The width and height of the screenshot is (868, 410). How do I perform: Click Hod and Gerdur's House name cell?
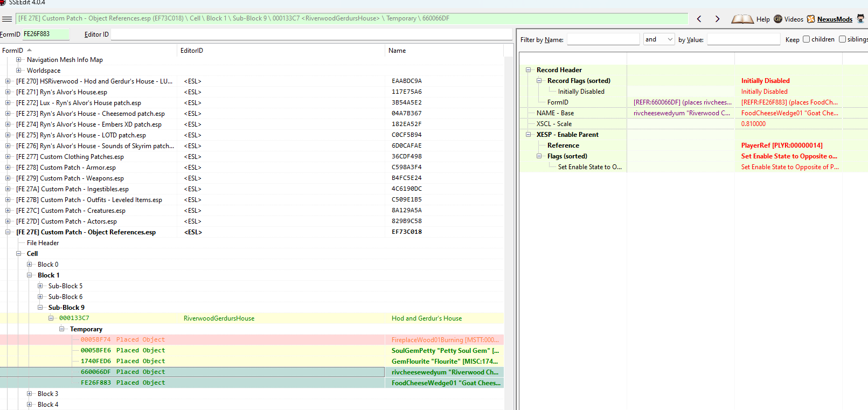point(427,318)
